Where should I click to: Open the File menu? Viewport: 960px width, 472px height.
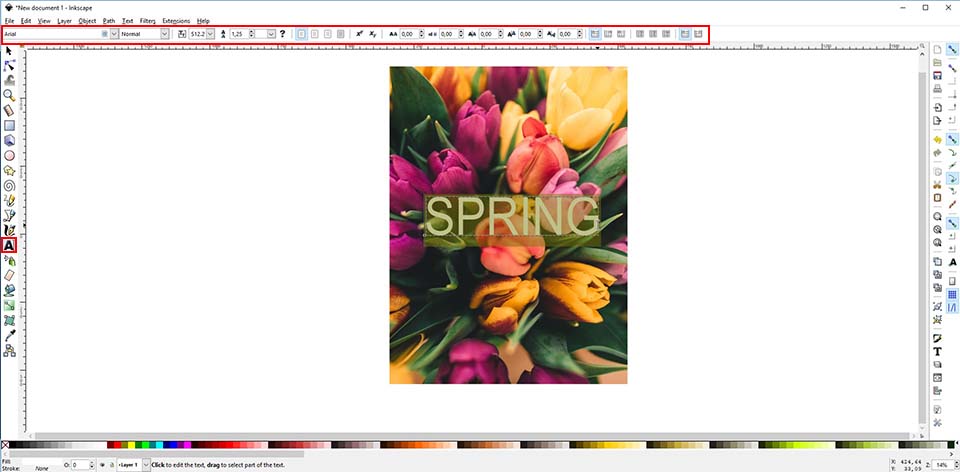[9, 21]
